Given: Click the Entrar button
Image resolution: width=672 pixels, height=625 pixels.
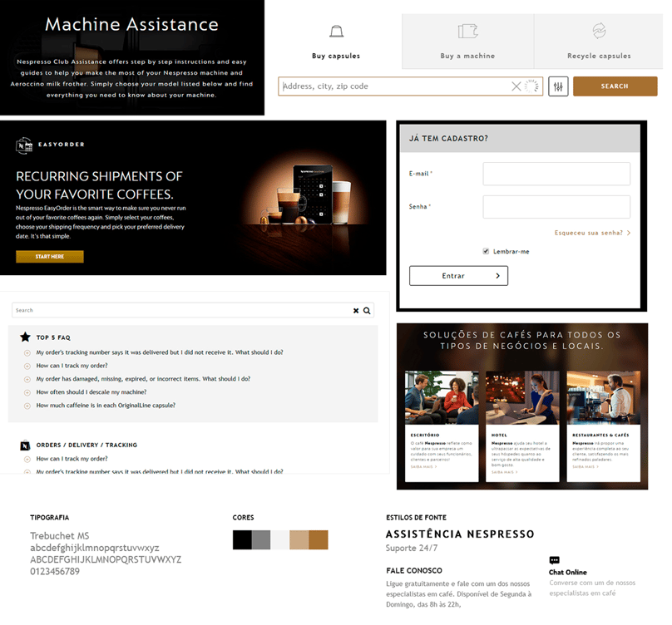Looking at the screenshot, I should tap(458, 276).
